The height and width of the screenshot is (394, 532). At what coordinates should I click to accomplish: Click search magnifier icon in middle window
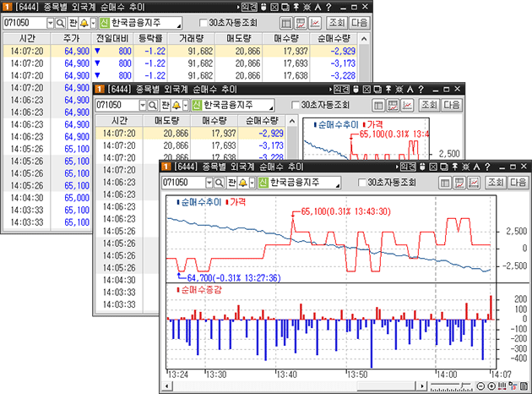pyautogui.click(x=153, y=106)
